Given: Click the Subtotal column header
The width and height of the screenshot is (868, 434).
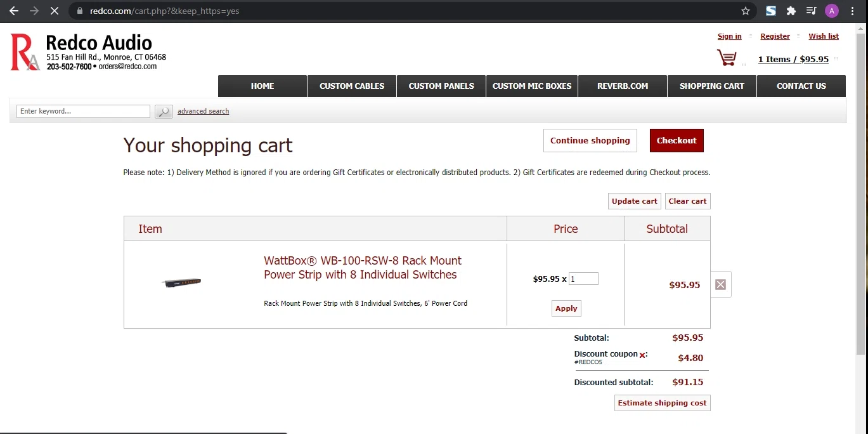Looking at the screenshot, I should point(667,229).
